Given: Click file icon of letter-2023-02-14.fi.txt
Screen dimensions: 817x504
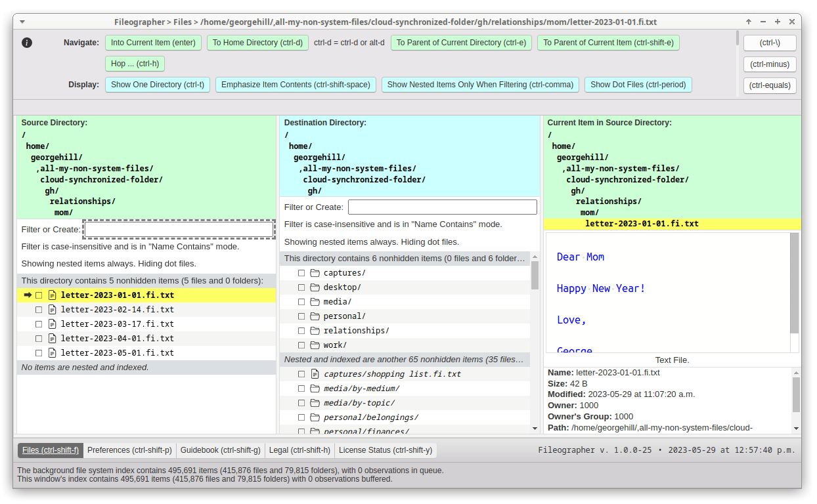Looking at the screenshot, I should click(53, 310).
